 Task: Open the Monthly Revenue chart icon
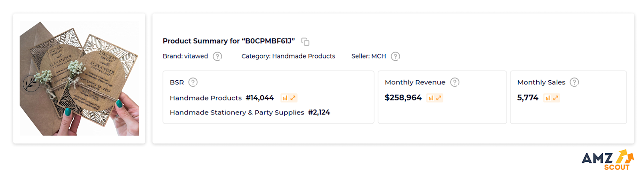pyautogui.click(x=431, y=98)
